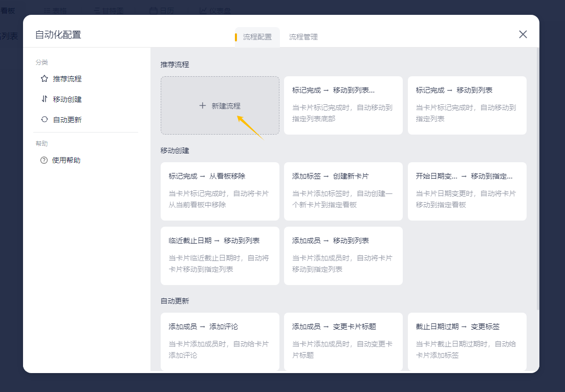Screen dimensions: 565x392
Task: Click the star icon beside 推荐流程
Action: tap(45, 79)
